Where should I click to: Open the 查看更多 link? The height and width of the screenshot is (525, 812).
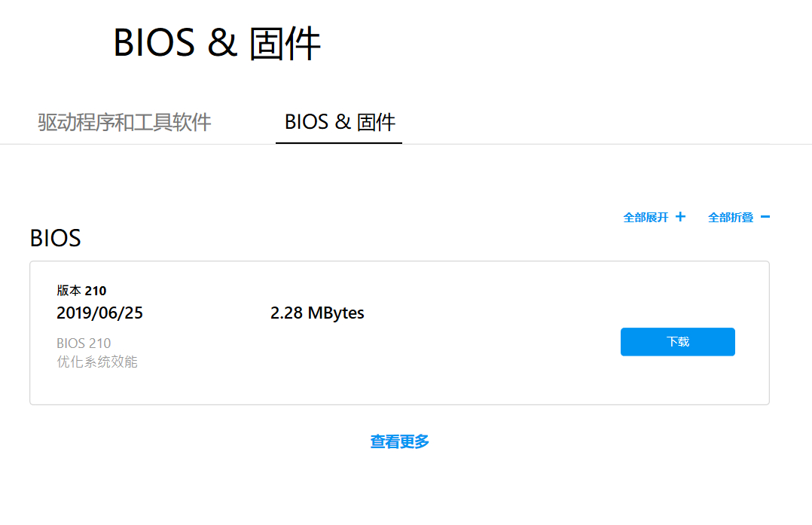coord(399,442)
